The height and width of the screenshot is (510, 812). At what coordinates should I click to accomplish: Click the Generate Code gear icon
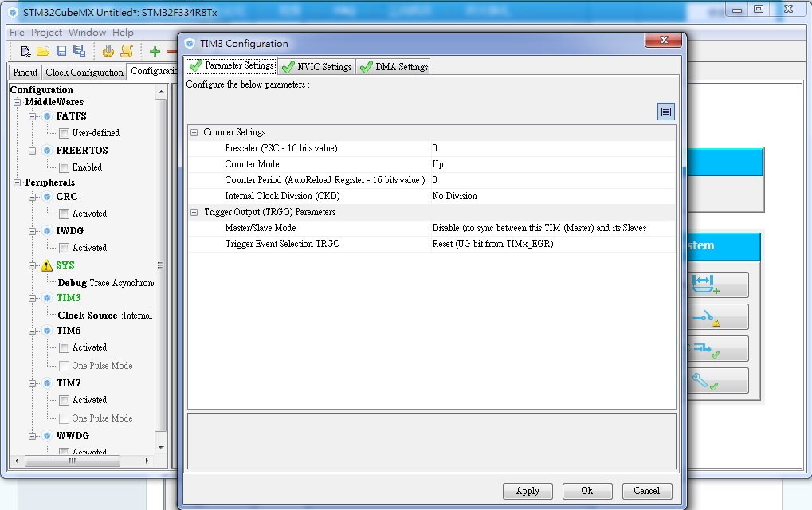click(x=108, y=51)
